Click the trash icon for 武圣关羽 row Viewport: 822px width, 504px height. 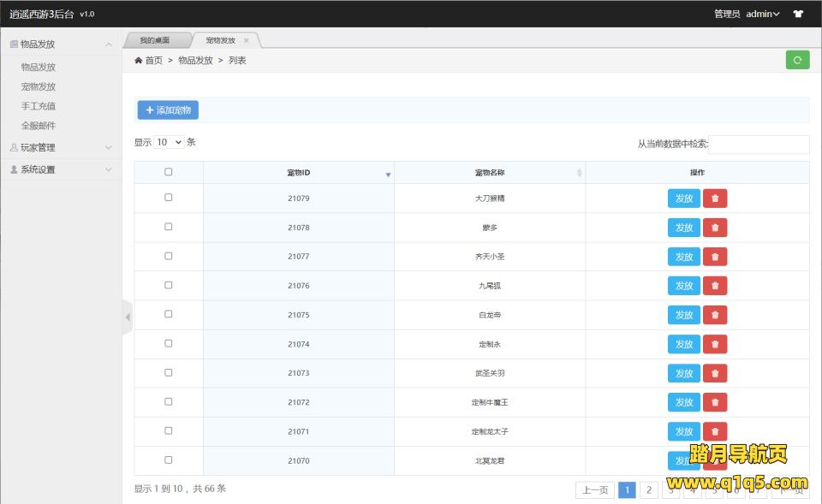715,373
